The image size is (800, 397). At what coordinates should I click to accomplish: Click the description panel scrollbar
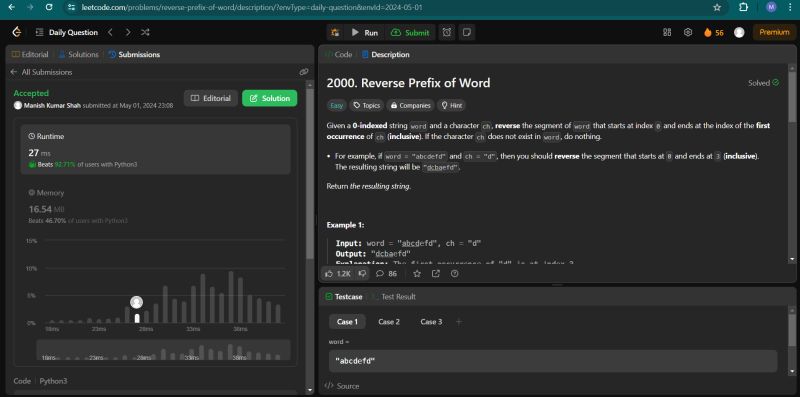[791, 97]
